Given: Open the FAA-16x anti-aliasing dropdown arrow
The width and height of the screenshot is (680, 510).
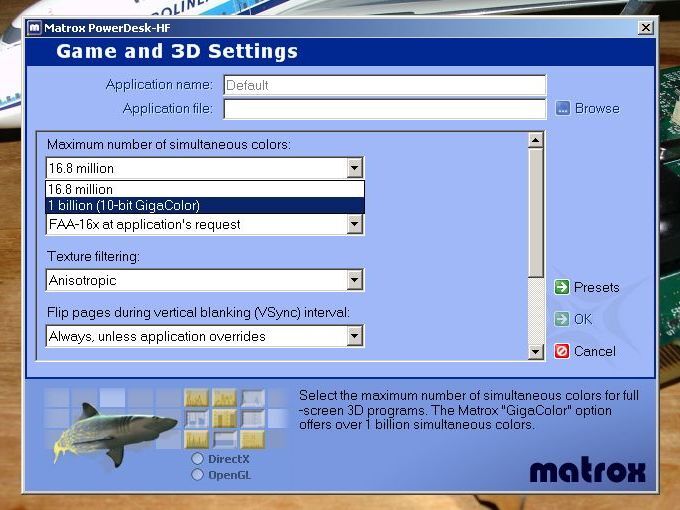Looking at the screenshot, I should click(354, 224).
